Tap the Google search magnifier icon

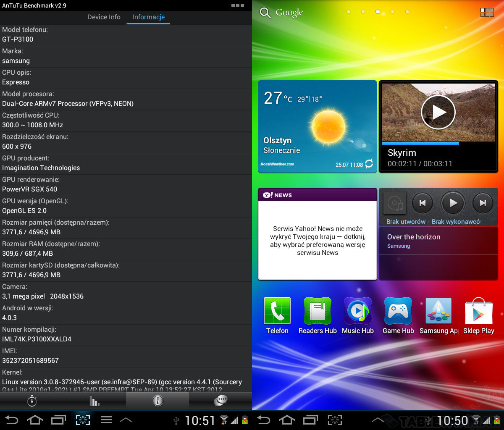[265, 13]
